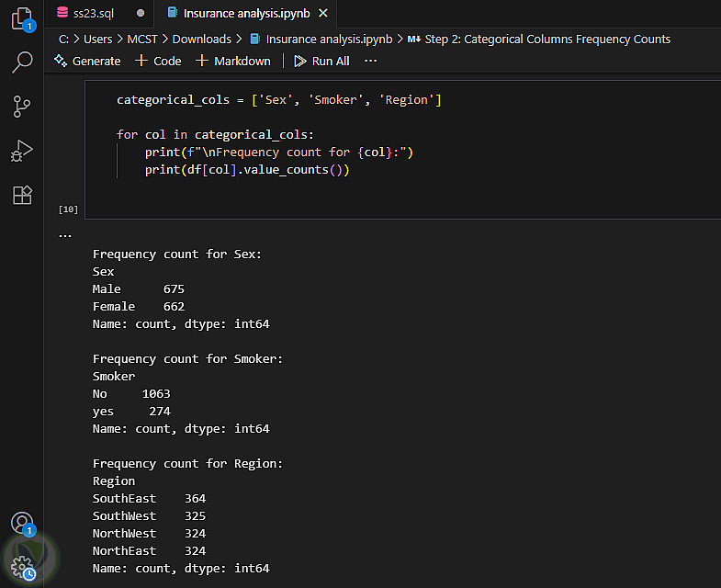This screenshot has width=721, height=588.
Task: Click the Step 2 breadcrumb section
Action: [x=546, y=39]
